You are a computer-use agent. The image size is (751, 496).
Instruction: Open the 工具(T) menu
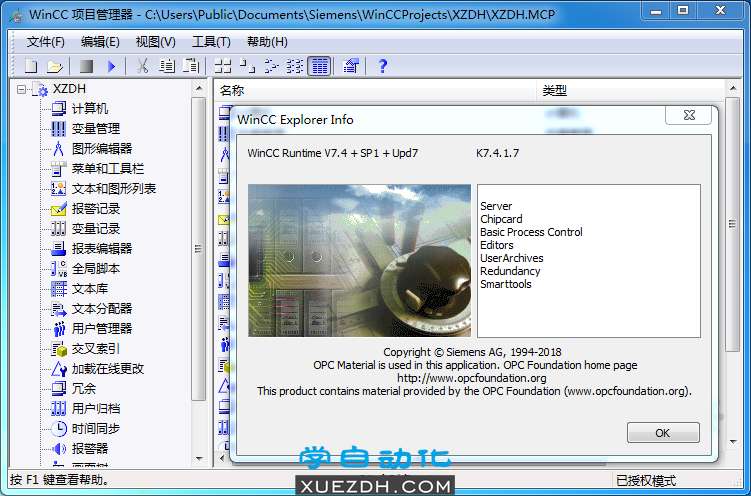[211, 42]
